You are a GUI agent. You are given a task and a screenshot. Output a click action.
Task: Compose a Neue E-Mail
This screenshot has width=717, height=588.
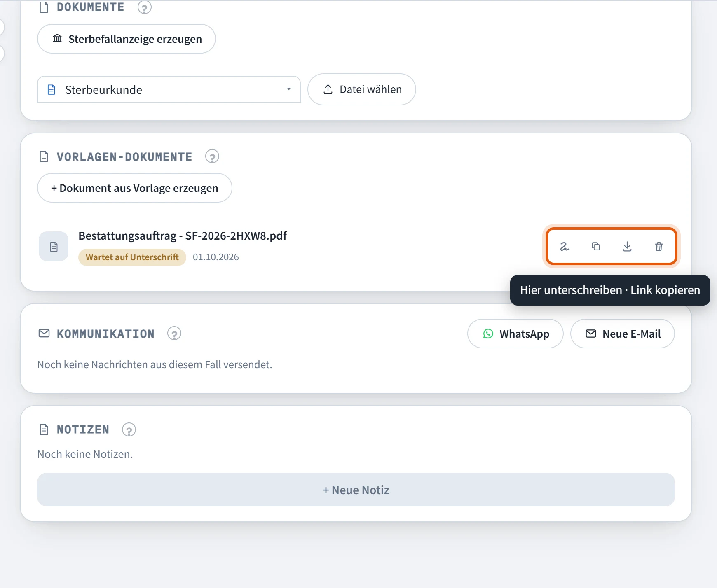coord(623,334)
